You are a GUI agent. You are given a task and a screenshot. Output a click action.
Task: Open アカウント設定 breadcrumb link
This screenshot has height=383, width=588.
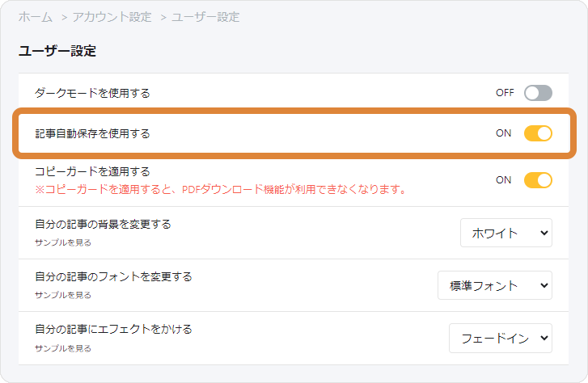(112, 17)
